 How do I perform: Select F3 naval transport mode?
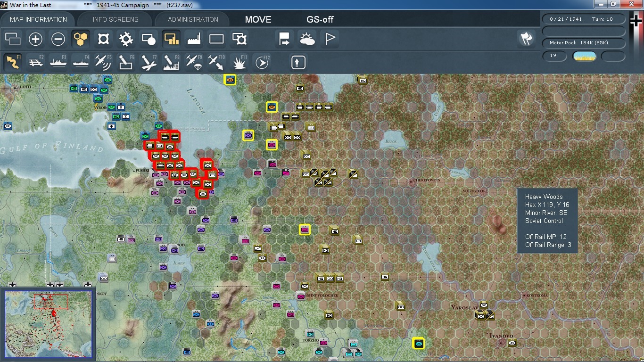coord(58,62)
